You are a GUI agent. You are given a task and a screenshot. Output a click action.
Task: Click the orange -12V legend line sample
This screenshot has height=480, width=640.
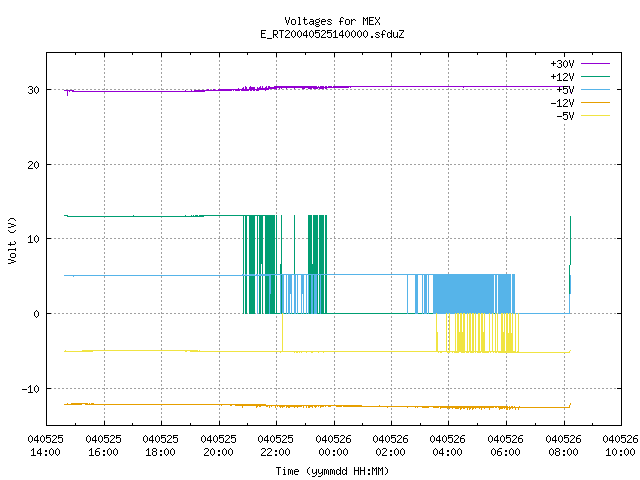point(595,102)
